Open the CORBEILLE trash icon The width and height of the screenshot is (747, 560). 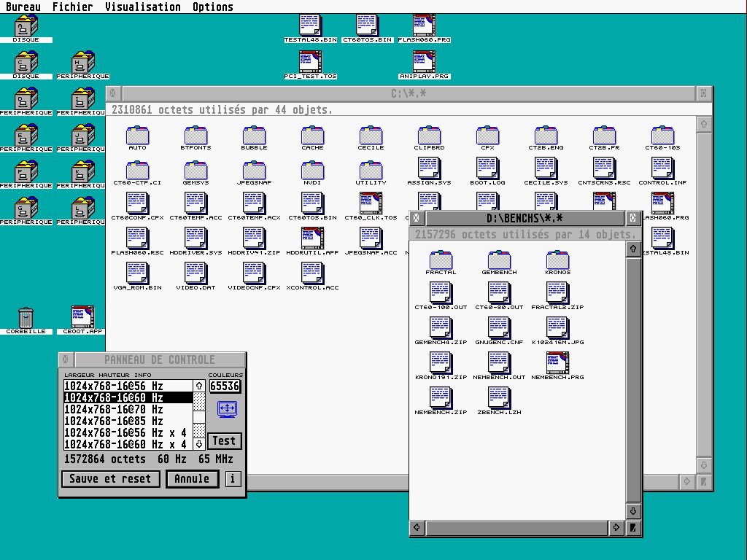26,317
